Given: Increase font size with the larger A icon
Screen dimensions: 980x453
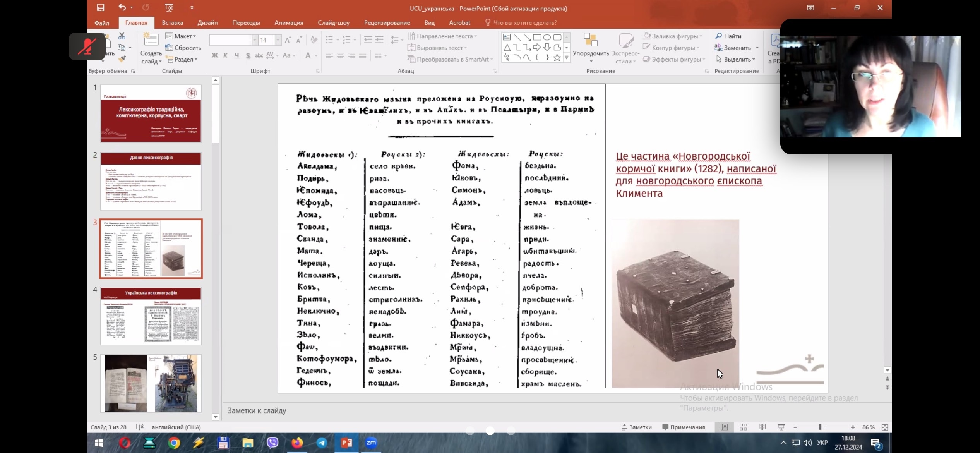Looking at the screenshot, I should (288, 40).
